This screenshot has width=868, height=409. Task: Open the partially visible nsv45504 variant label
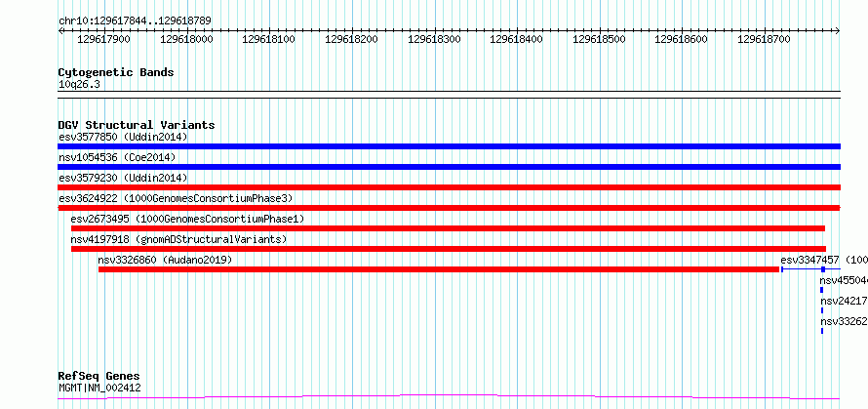point(845,280)
